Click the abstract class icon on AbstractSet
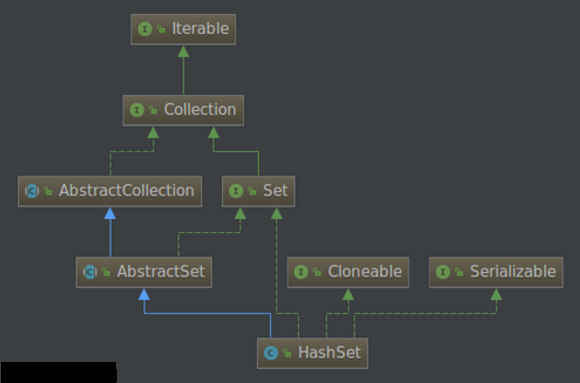Screen dimensions: 580x383 point(90,272)
